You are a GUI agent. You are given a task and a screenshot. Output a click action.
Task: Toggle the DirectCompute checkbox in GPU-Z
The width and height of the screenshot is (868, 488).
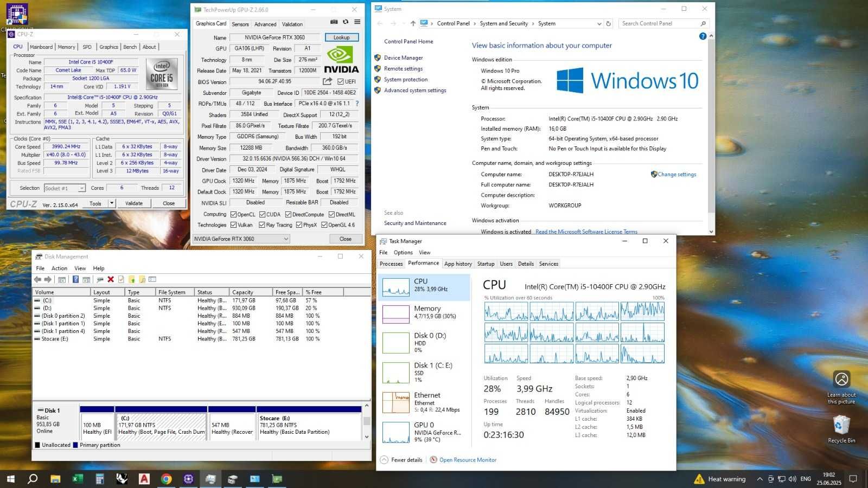[x=288, y=215]
